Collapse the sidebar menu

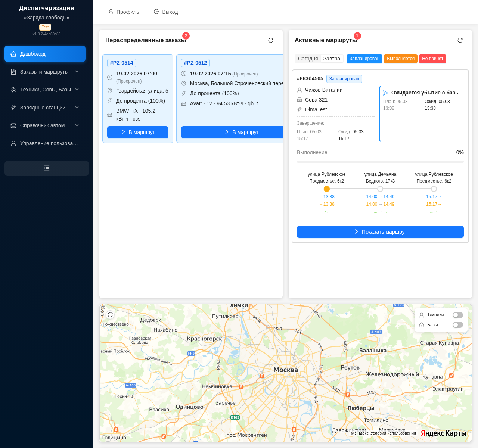pos(47,168)
